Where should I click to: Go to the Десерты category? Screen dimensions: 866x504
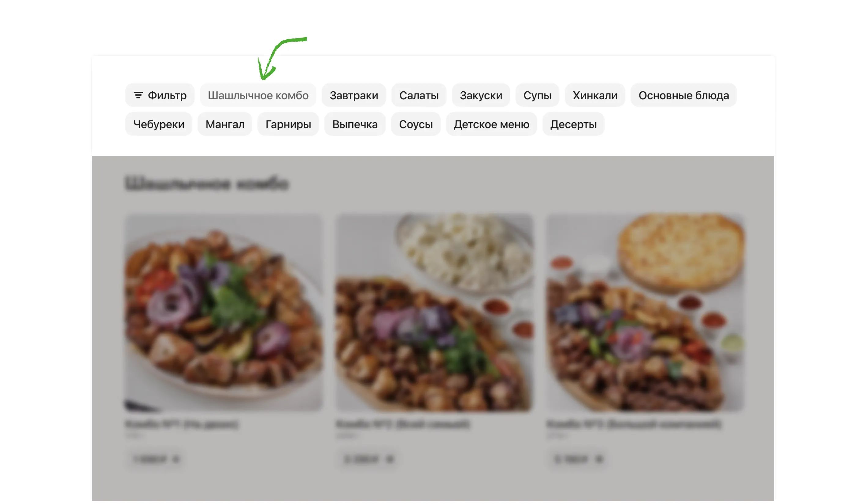[x=573, y=124]
